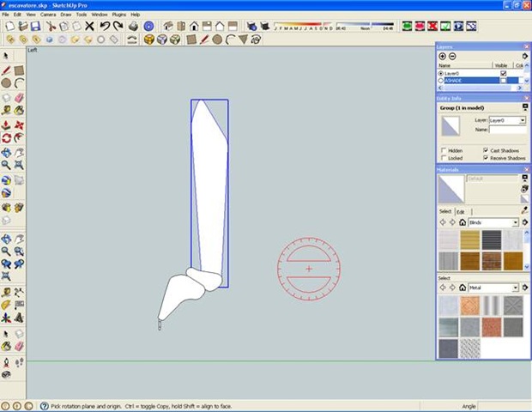Click the Add Layer plus icon

point(443,56)
